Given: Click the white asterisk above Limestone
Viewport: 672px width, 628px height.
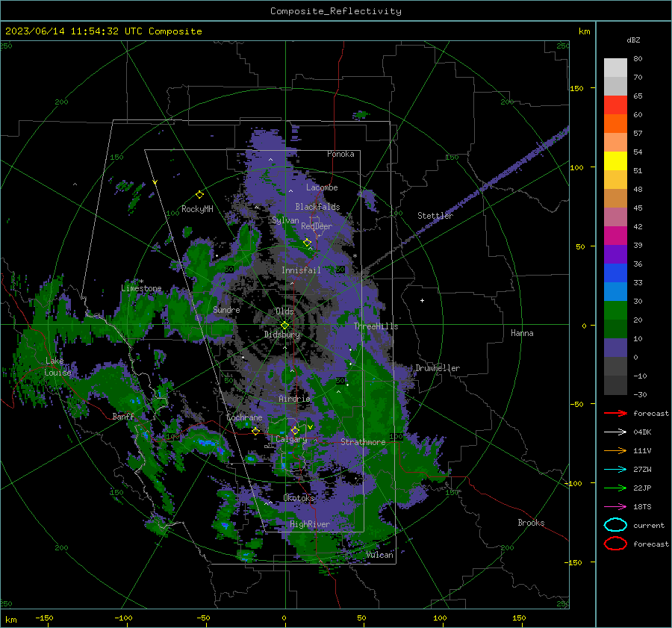Looking at the screenshot, I should [142, 282].
